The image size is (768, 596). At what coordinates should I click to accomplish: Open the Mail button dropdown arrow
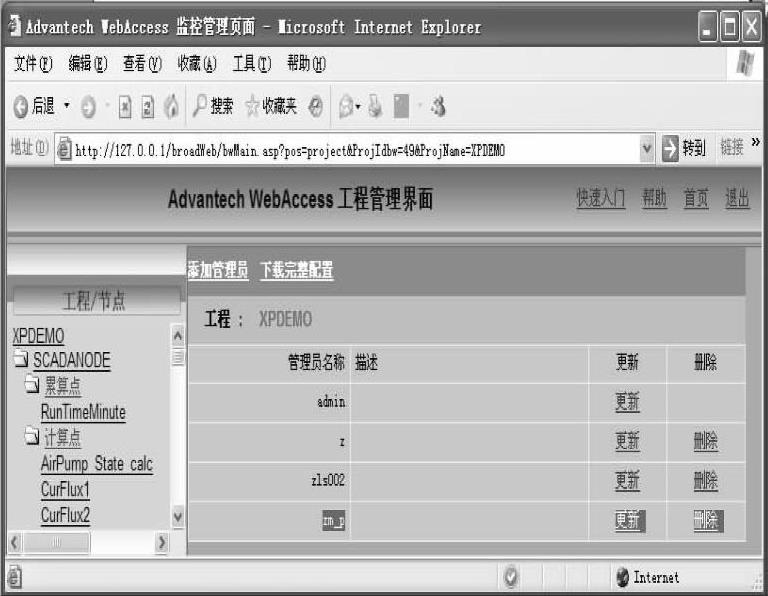pos(358,107)
